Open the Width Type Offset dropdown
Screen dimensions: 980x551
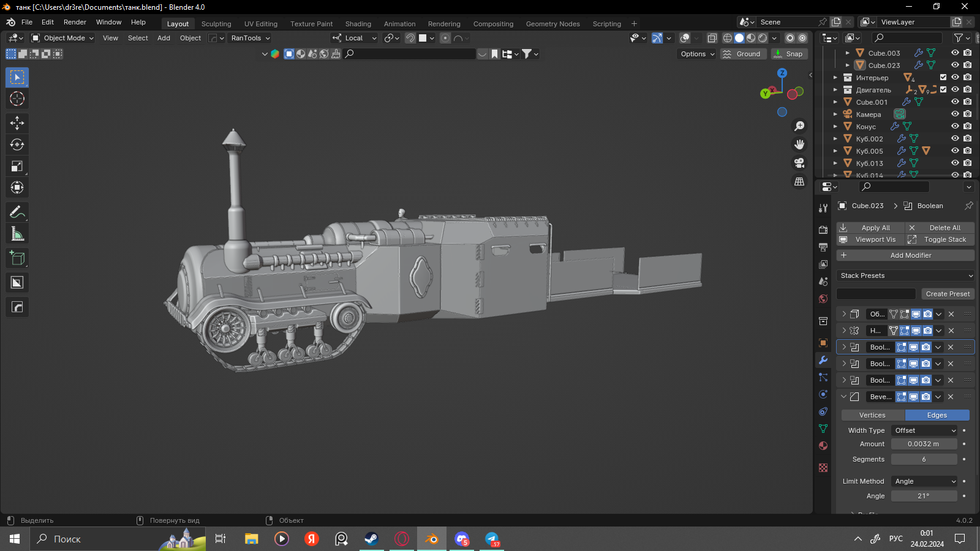924,430
